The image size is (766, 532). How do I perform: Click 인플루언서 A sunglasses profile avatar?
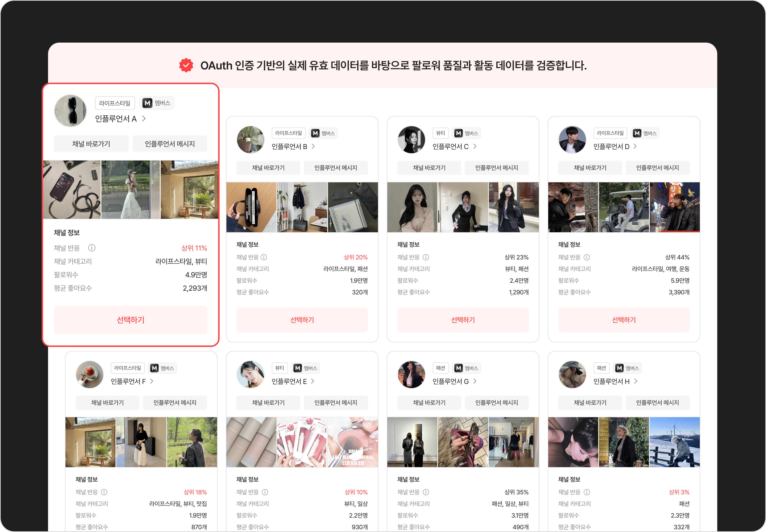click(x=70, y=111)
